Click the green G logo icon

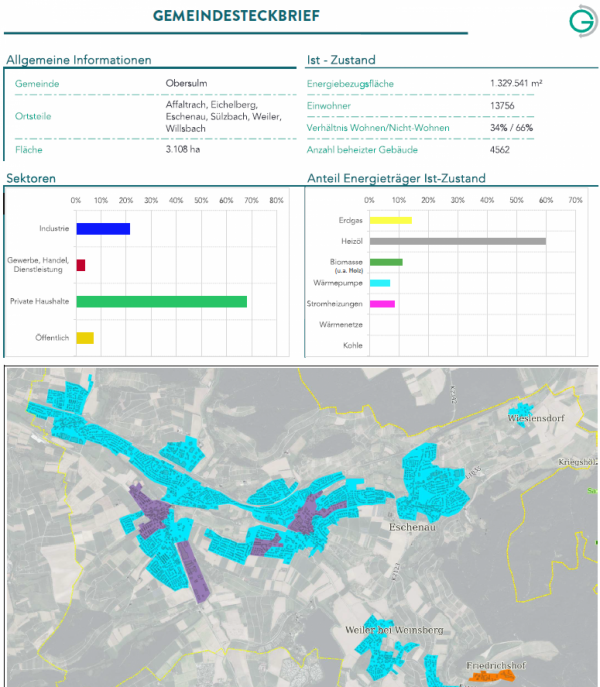coord(580,21)
